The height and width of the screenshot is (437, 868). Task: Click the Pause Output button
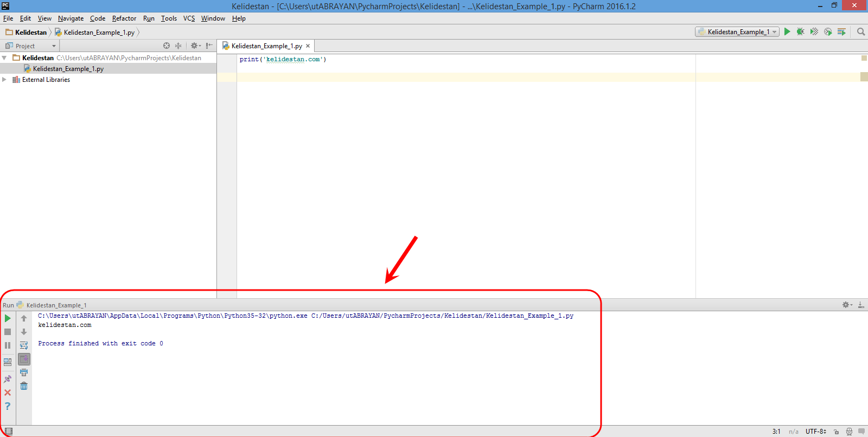click(x=8, y=345)
